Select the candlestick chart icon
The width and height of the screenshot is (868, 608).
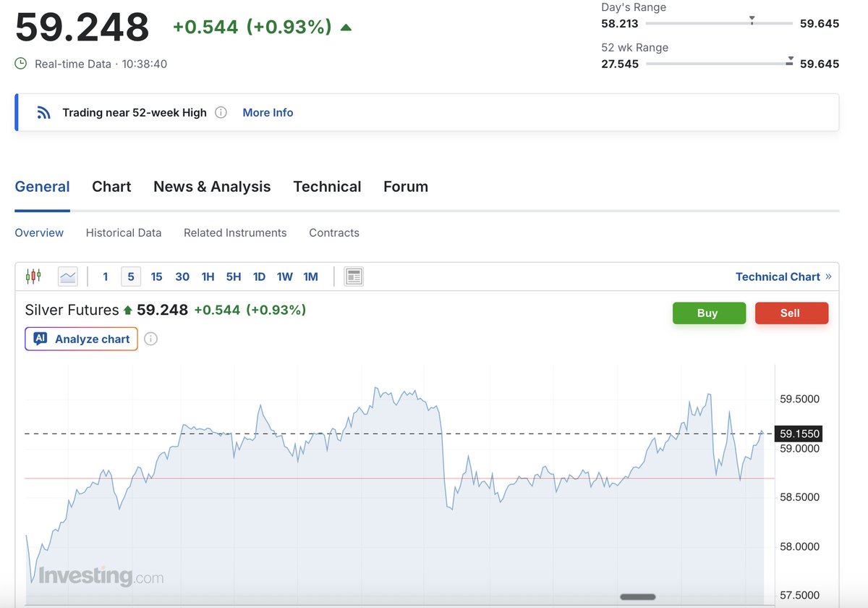(x=33, y=276)
